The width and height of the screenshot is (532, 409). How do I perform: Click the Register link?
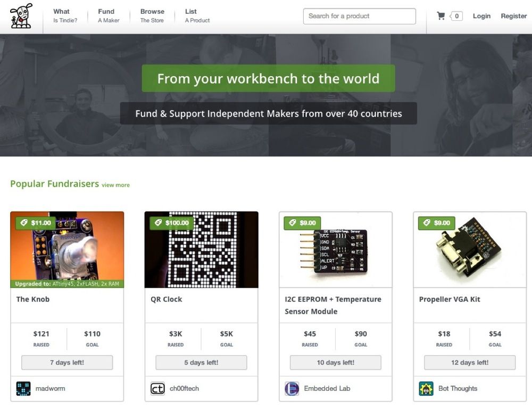(x=514, y=16)
